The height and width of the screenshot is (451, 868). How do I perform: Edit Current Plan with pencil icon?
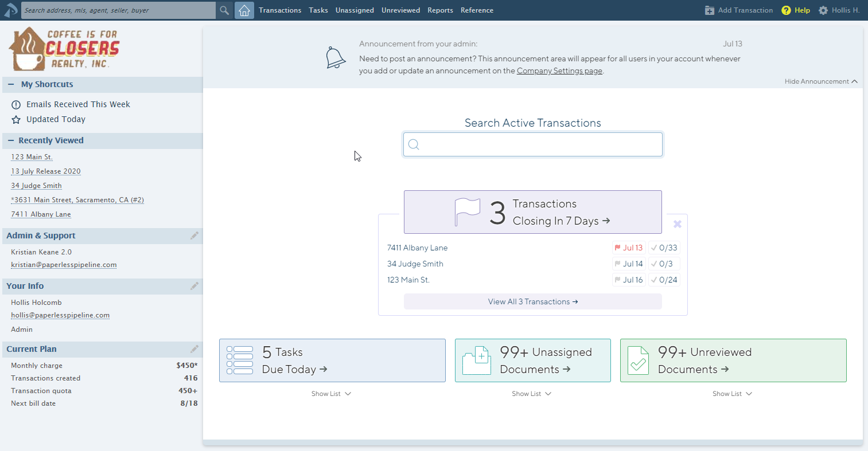click(x=194, y=349)
